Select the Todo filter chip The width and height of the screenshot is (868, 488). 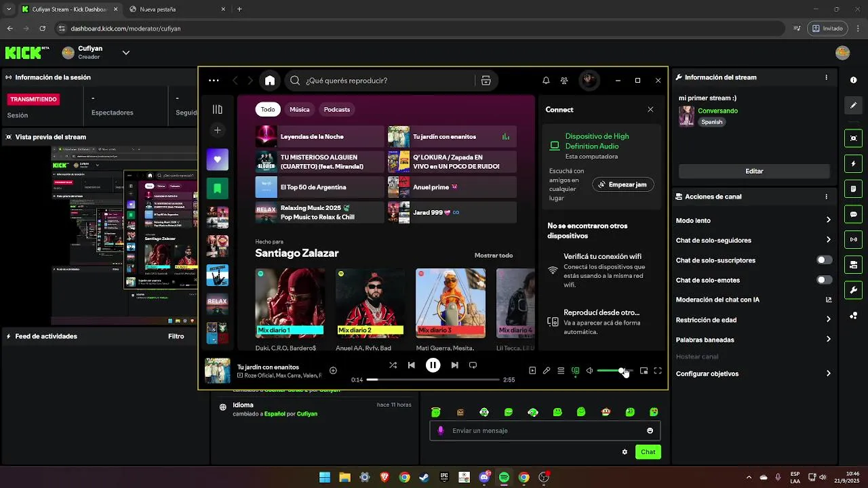(x=268, y=109)
